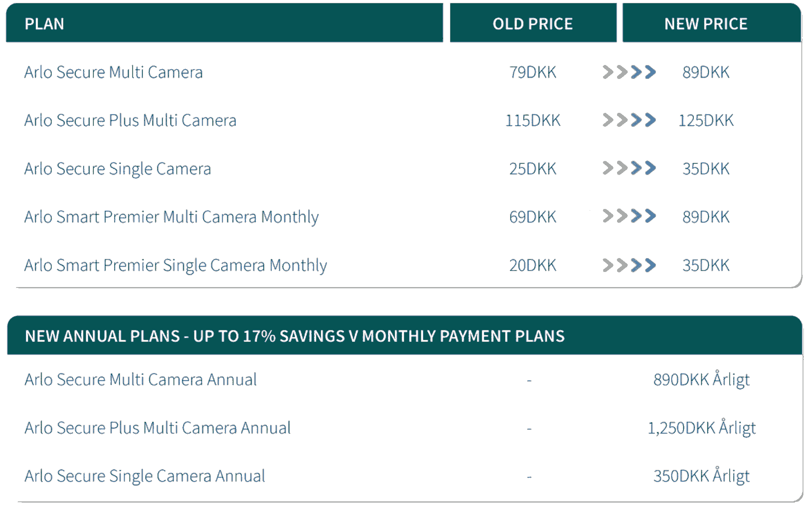Click the 1,250DKK Årligt price
The image size is (812, 512).
(x=701, y=428)
